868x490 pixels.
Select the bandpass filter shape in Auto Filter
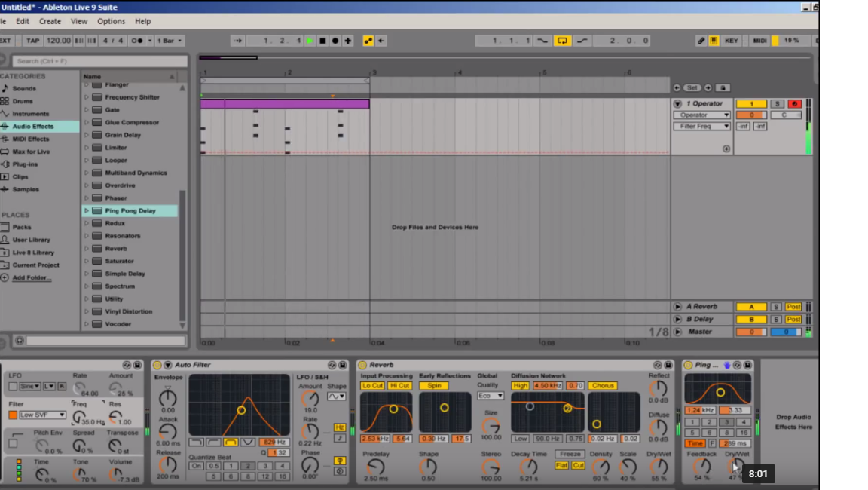231,443
